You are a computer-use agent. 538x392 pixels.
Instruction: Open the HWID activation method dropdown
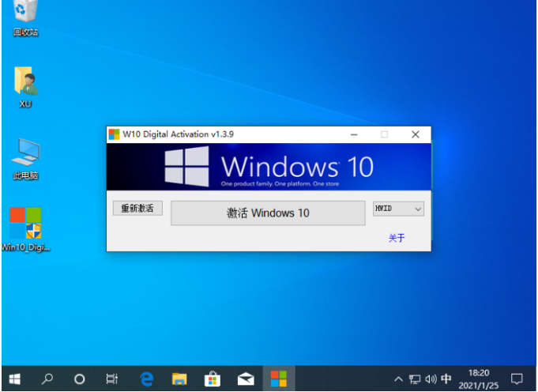click(398, 209)
